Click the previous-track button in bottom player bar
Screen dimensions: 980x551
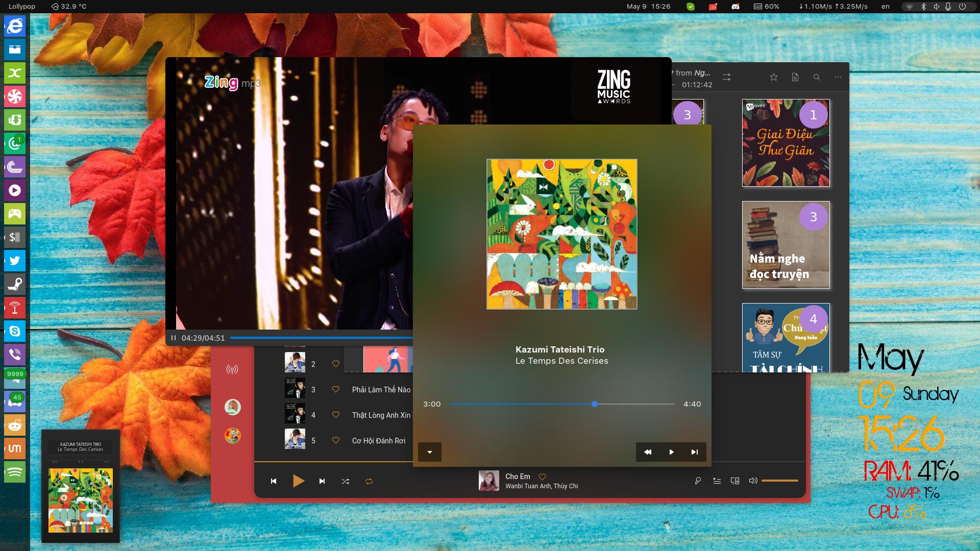coord(274,481)
